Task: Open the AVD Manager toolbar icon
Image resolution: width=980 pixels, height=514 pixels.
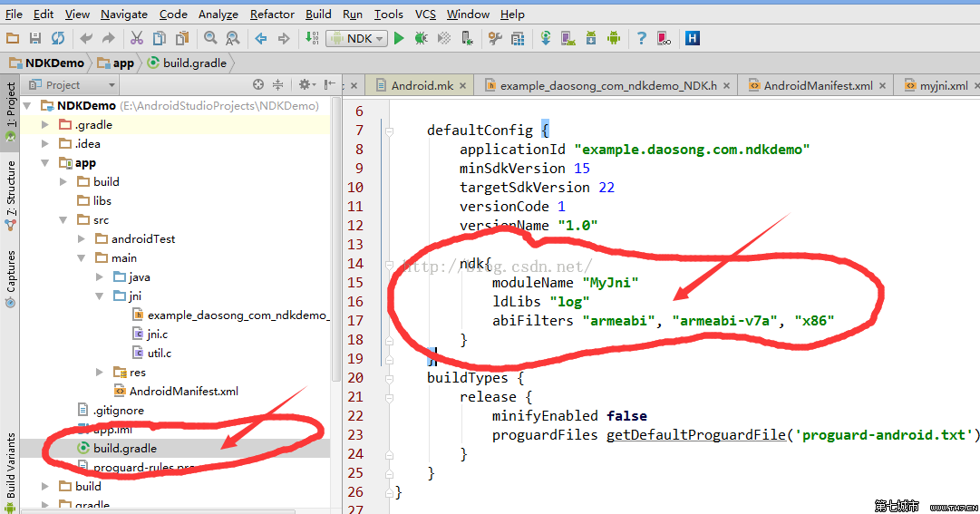Action: tap(568, 39)
